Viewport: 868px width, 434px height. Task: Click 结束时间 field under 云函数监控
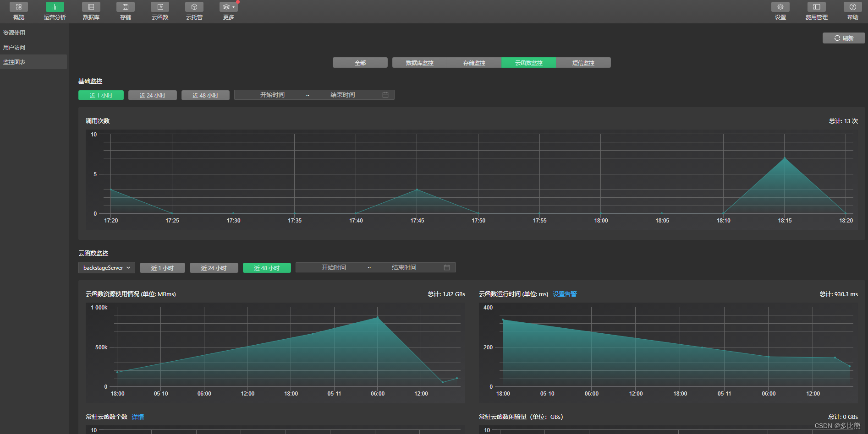click(x=404, y=267)
